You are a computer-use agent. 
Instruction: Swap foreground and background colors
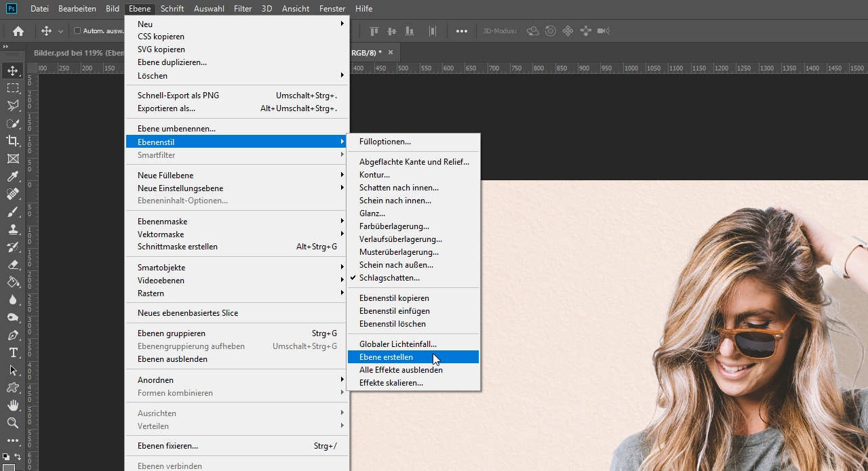[x=18, y=457]
